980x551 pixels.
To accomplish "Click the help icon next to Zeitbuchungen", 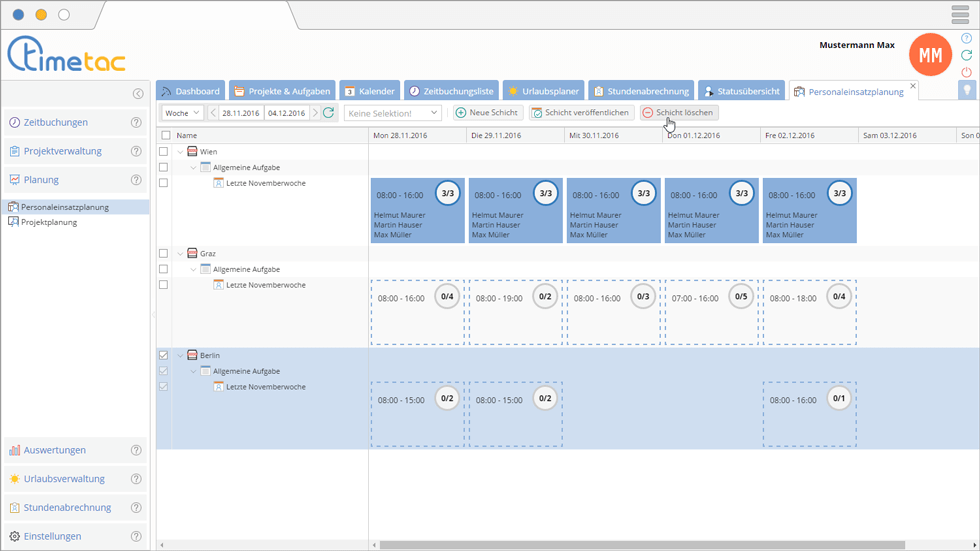I will 137,123.
